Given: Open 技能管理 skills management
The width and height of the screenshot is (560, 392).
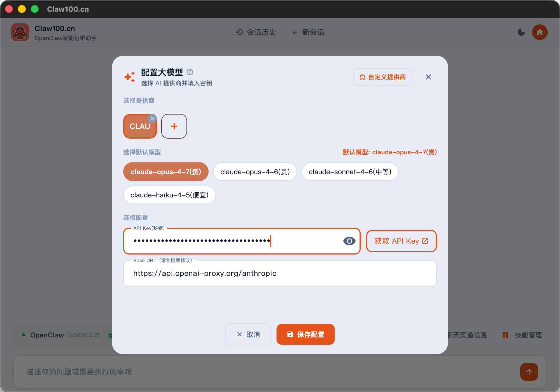Looking at the screenshot, I should 522,335.
